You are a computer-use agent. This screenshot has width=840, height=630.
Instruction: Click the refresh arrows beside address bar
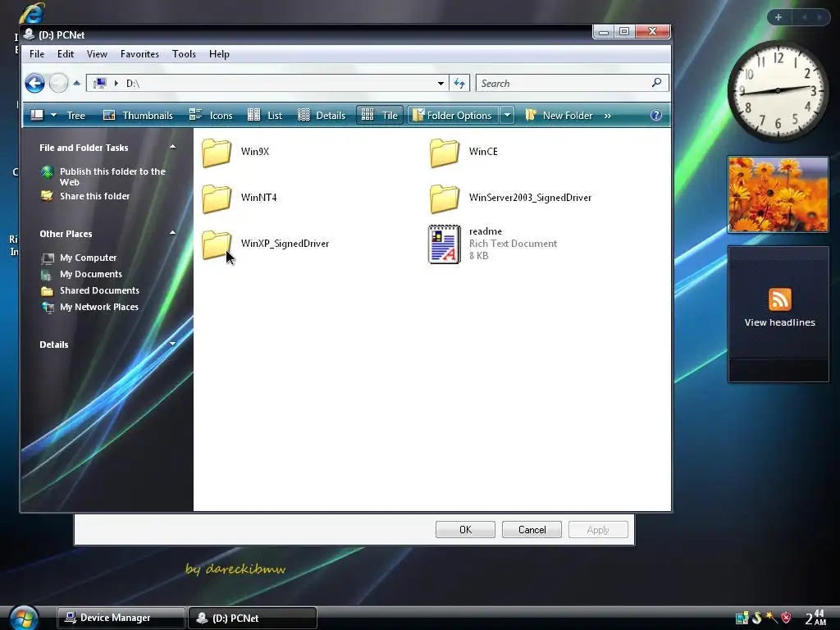click(459, 83)
